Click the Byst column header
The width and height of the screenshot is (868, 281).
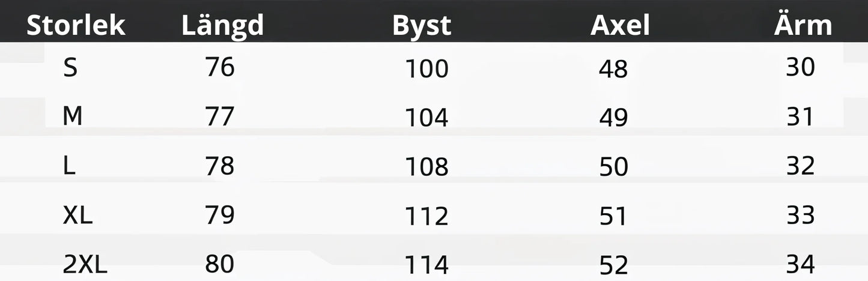click(421, 26)
